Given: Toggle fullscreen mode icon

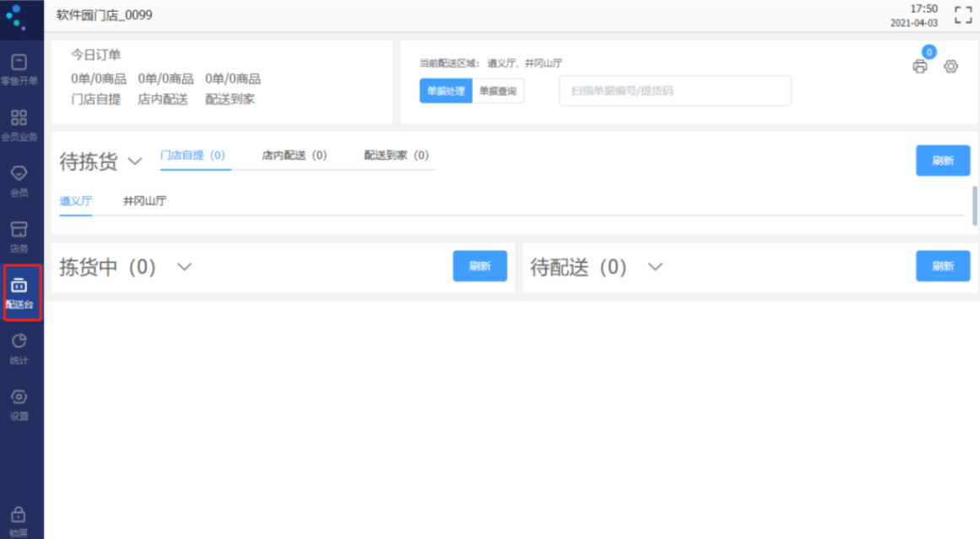Looking at the screenshot, I should coord(963,15).
